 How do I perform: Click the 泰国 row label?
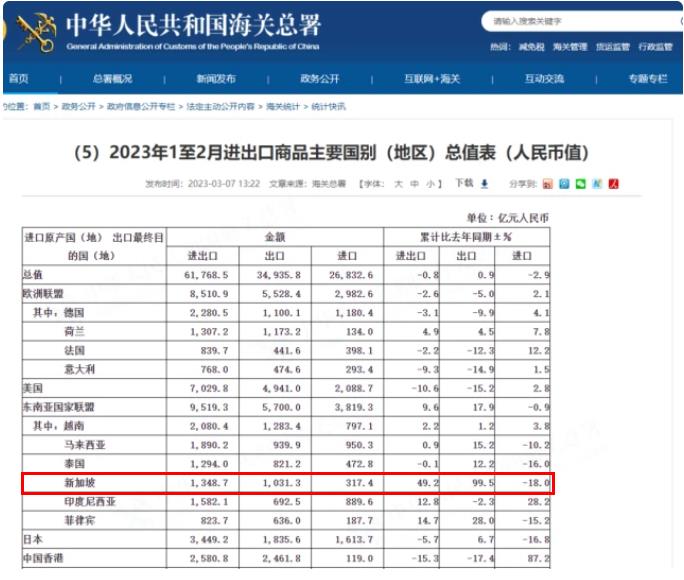[74, 464]
